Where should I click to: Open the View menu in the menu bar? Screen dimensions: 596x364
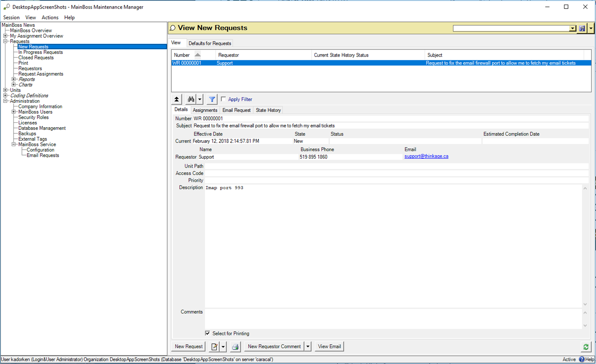[x=31, y=18]
